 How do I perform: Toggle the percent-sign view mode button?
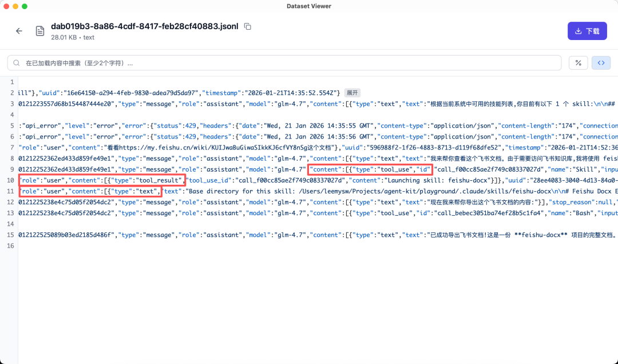point(578,63)
